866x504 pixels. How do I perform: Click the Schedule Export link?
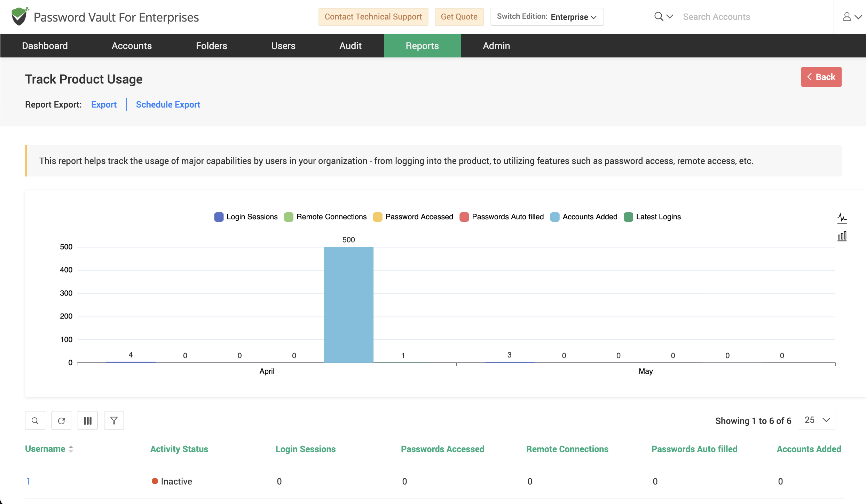point(168,104)
